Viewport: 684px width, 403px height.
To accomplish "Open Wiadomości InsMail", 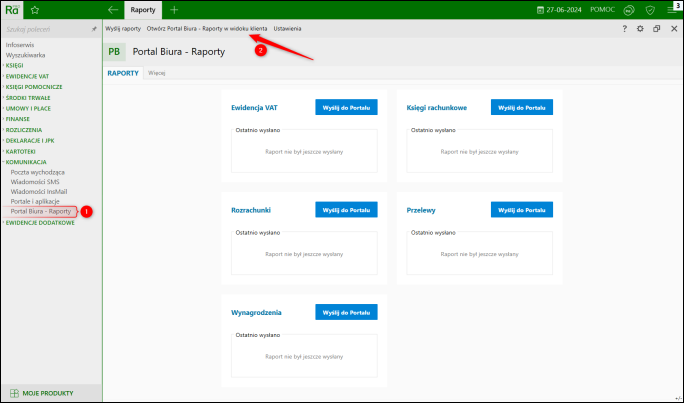I will (39, 191).
